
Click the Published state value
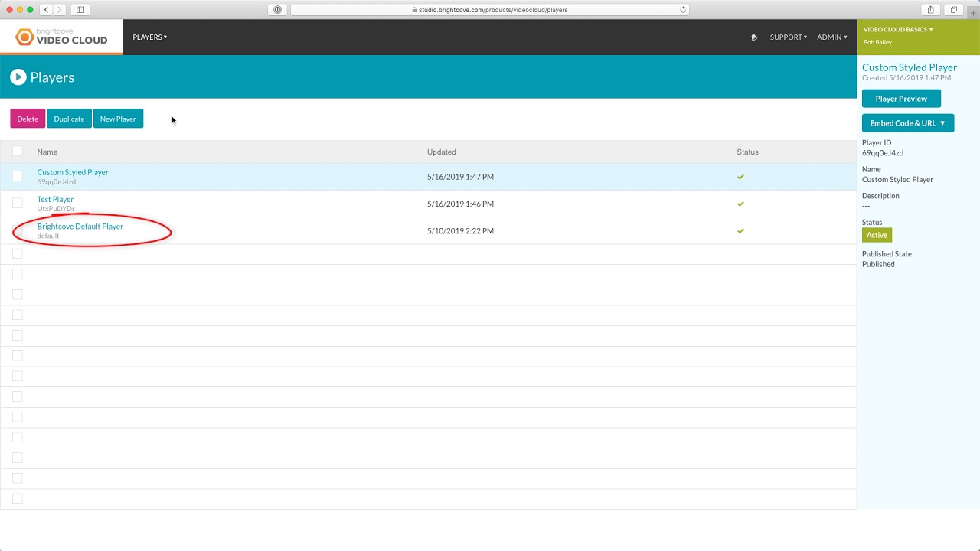coord(878,264)
